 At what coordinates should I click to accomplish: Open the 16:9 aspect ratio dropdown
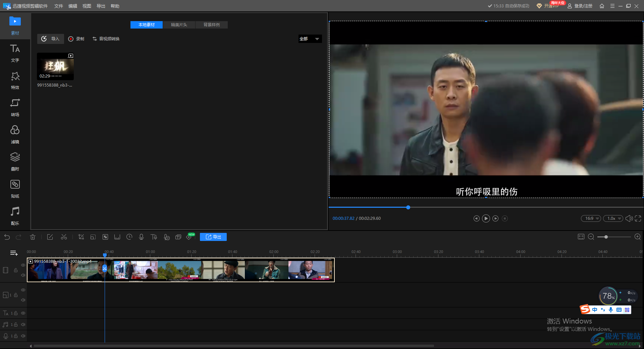591,218
